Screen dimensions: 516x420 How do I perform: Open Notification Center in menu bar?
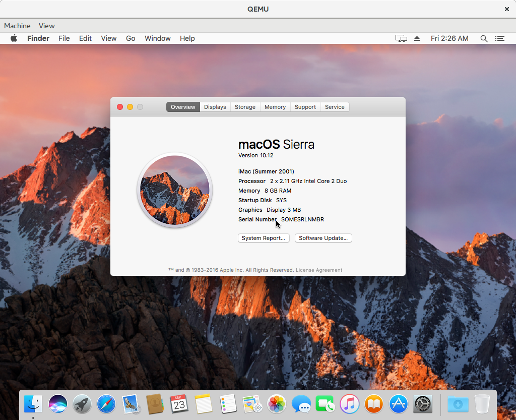(499, 38)
